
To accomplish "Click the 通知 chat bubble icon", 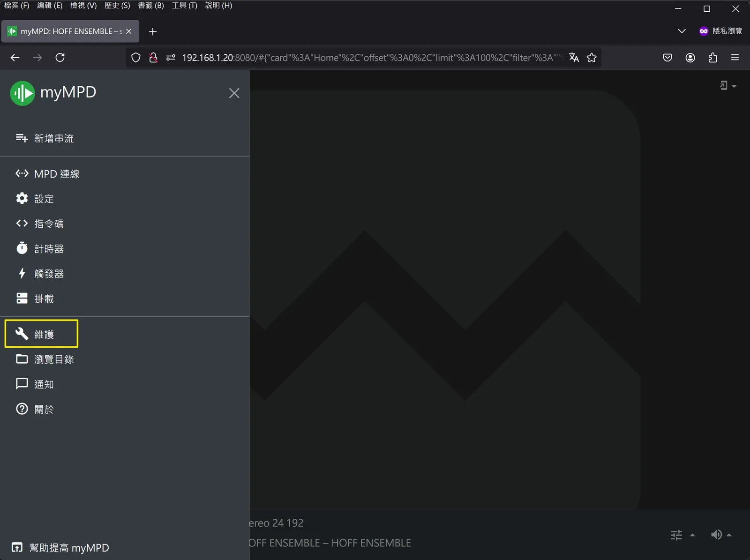I will (x=22, y=384).
